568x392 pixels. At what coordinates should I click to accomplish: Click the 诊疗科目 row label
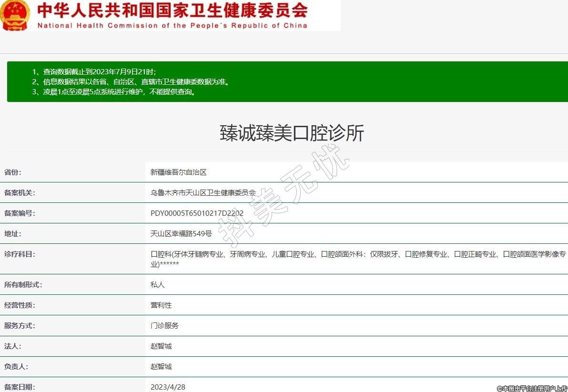coord(20,254)
